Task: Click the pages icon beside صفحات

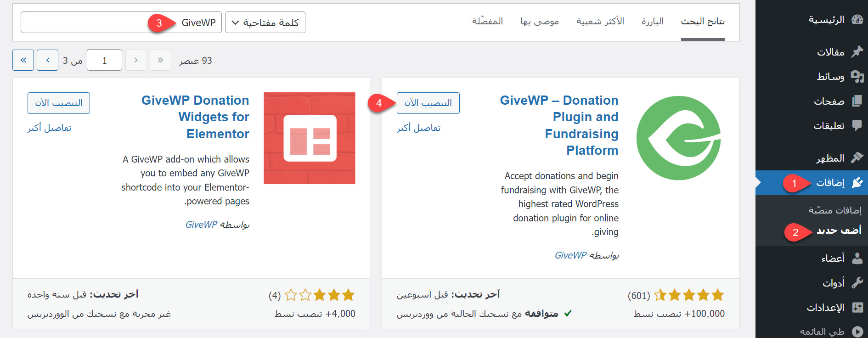Action: (857, 101)
